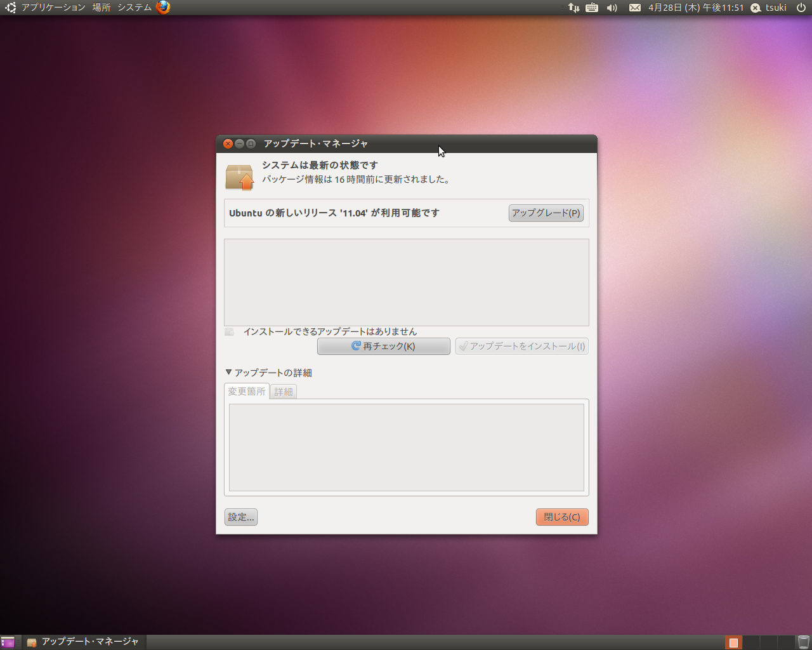
Task: Minimize the アップデート・マネージャ window
Action: (239, 143)
